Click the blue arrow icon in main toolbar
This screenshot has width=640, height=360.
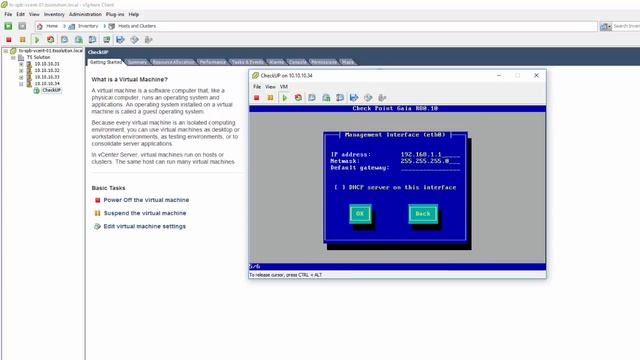(120, 40)
